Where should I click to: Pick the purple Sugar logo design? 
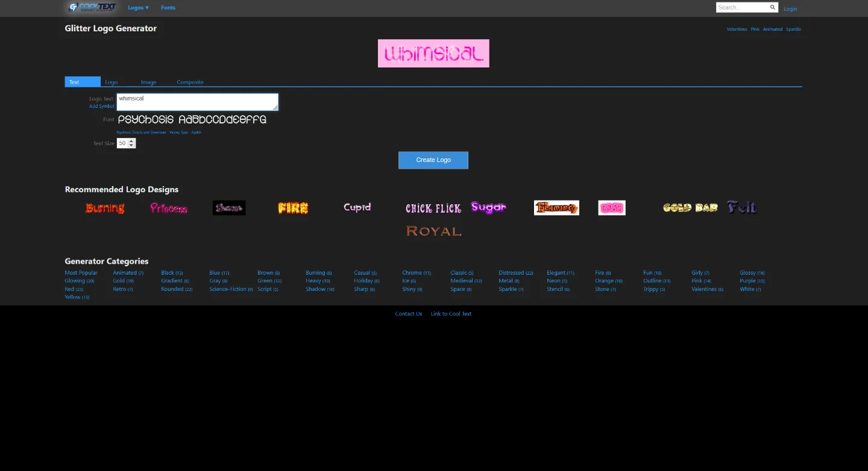click(488, 207)
